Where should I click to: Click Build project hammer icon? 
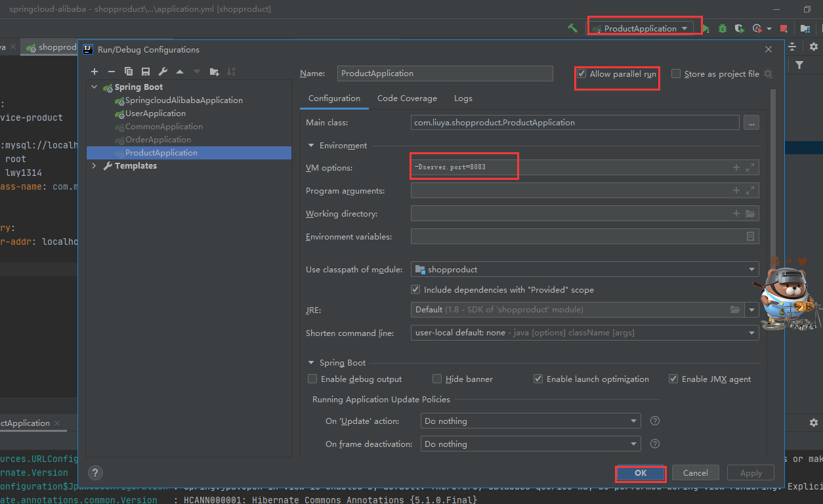tap(572, 28)
